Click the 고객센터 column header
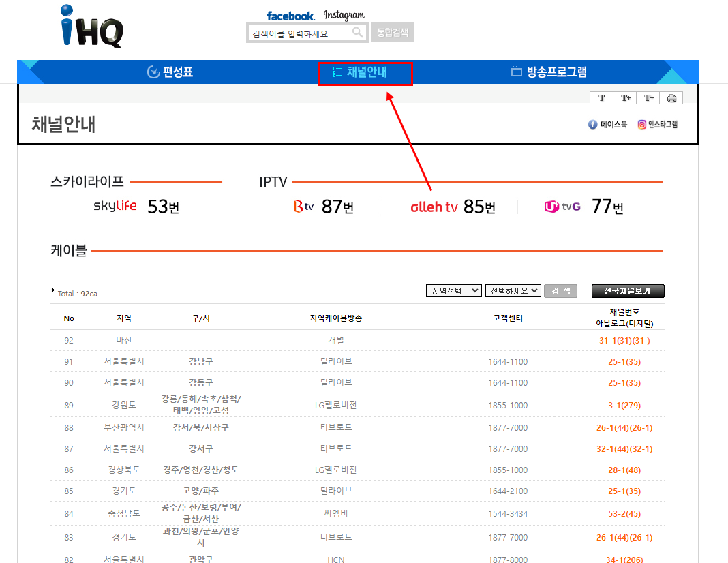This screenshot has width=728, height=563. (x=508, y=318)
